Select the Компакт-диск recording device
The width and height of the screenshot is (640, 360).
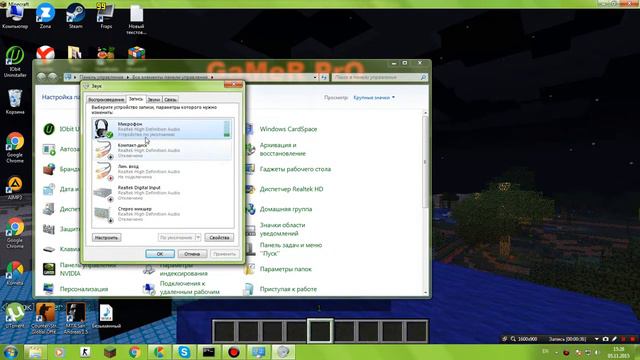click(x=162, y=150)
